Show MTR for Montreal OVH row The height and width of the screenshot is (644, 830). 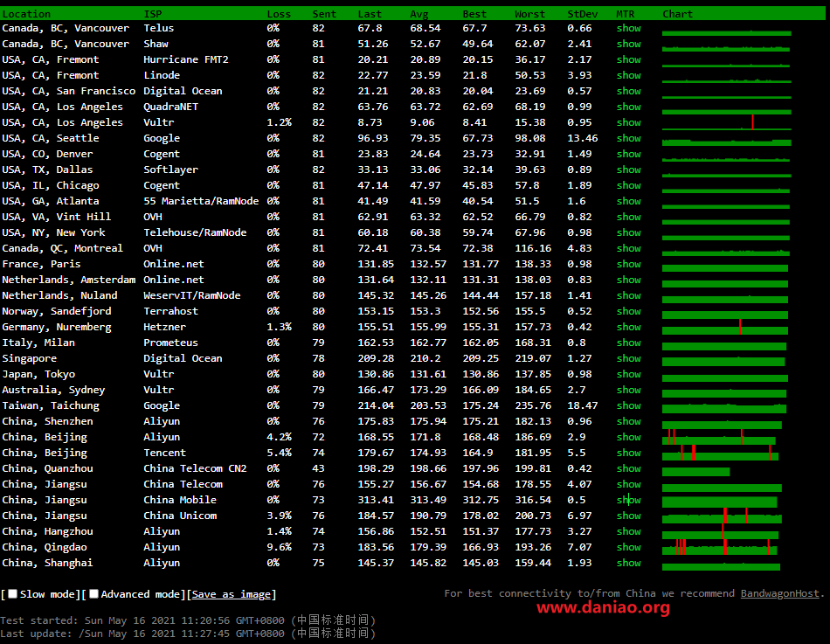(629, 248)
